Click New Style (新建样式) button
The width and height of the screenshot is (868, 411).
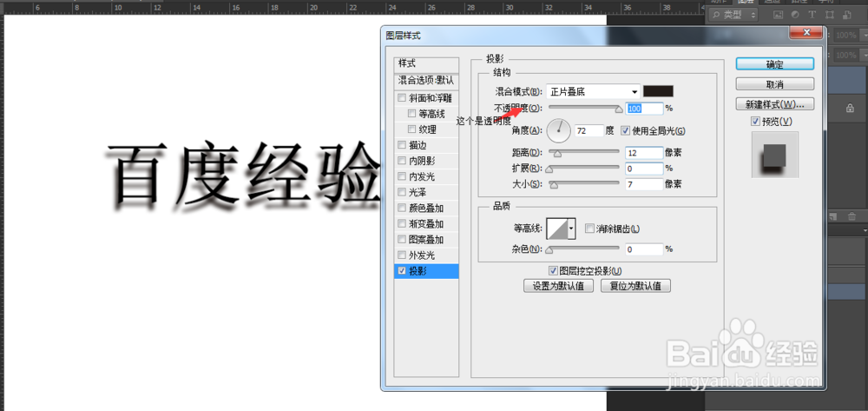point(774,104)
